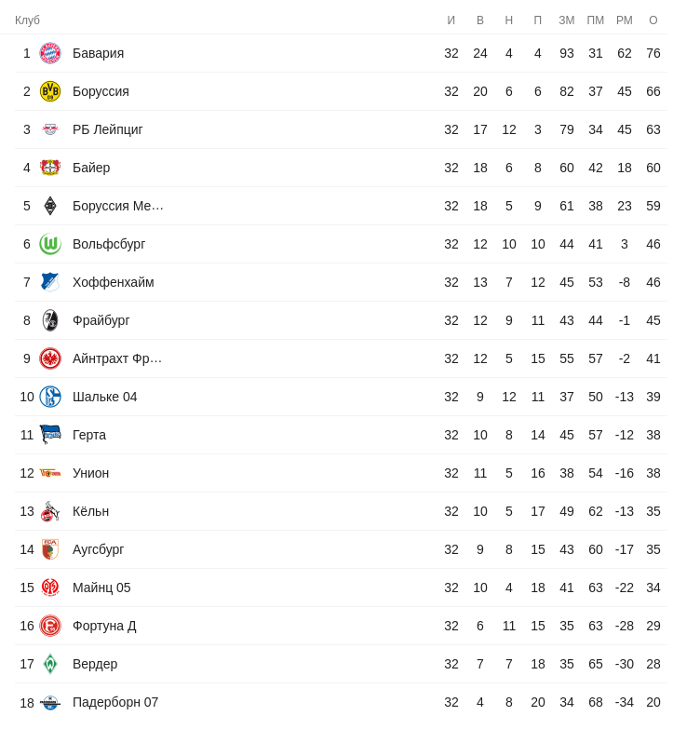Click the Hertha flag logo
This screenshot has width=700, height=743.
[50, 435]
